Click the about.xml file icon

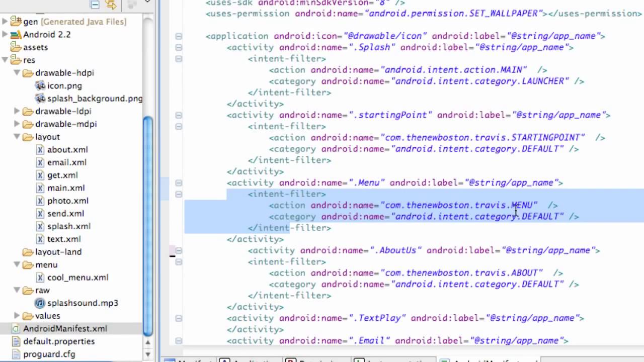[40, 149]
